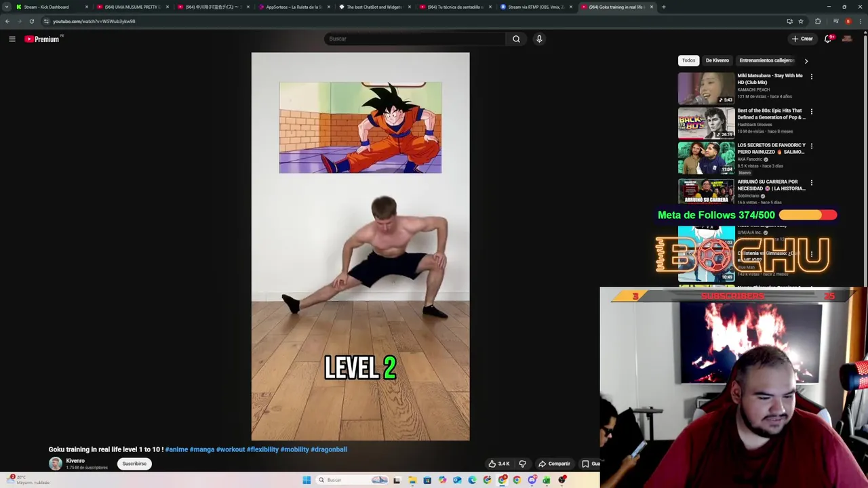Switch to UMA MUSUME PRETTY tab
Image resolution: width=868 pixels, height=488 pixels.
[x=132, y=7]
